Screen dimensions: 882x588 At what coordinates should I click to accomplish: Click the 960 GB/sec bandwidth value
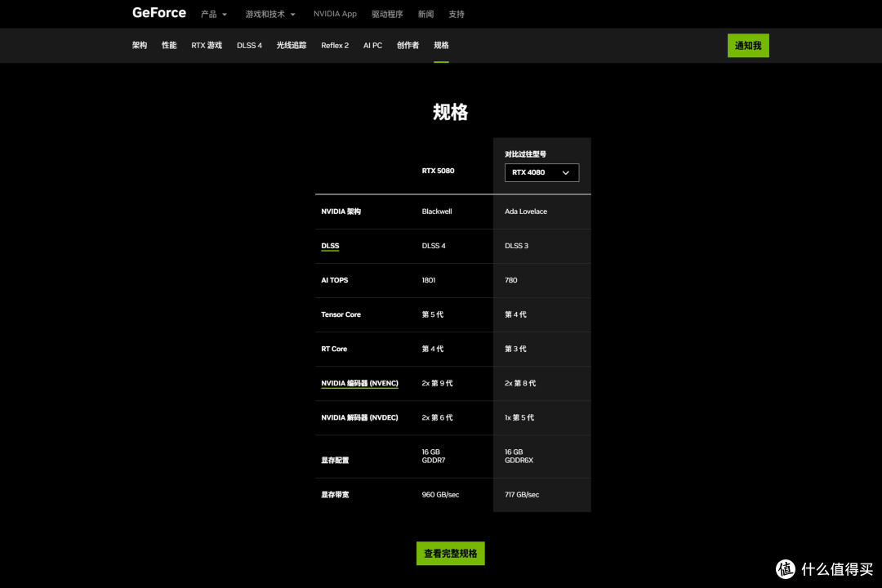click(440, 495)
